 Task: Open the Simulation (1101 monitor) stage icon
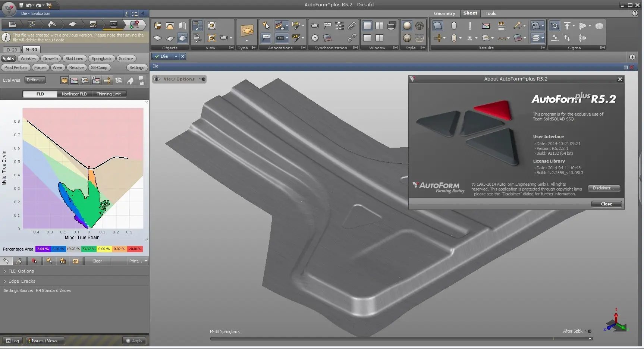pyautogui.click(x=113, y=25)
